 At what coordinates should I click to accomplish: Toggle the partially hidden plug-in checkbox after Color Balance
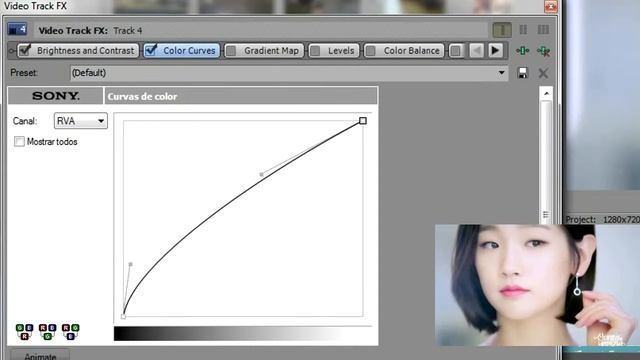(456, 51)
